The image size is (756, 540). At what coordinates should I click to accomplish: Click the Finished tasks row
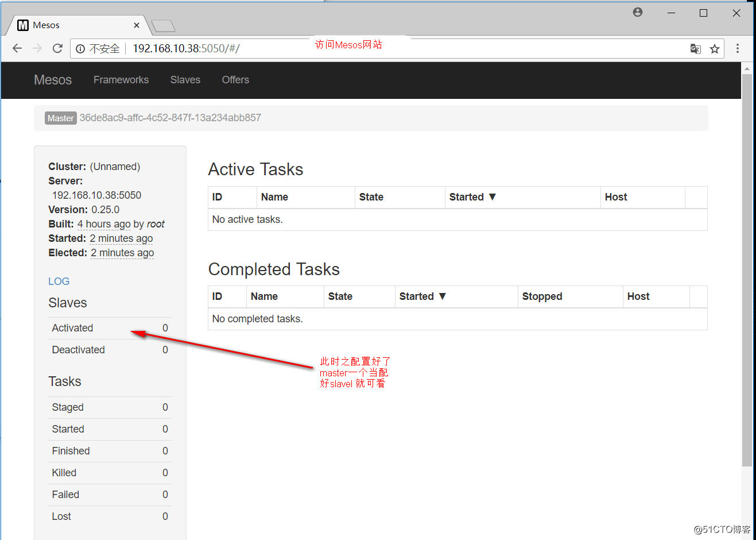110,451
